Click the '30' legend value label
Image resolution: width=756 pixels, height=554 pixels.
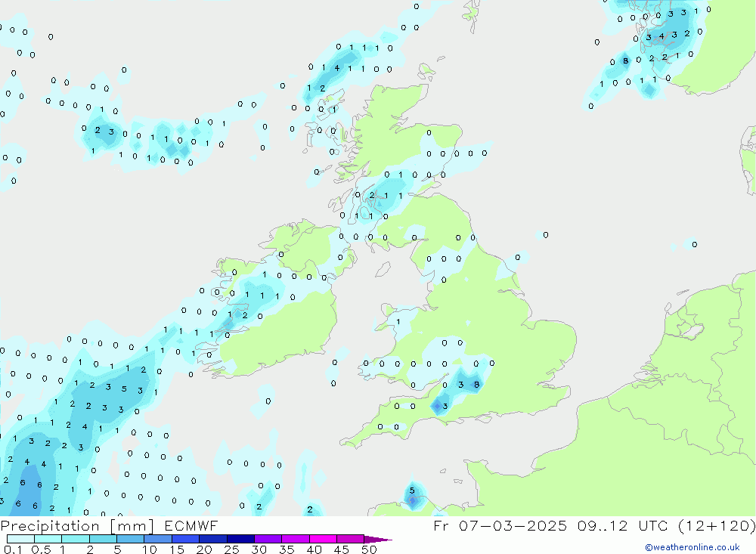pos(259,549)
